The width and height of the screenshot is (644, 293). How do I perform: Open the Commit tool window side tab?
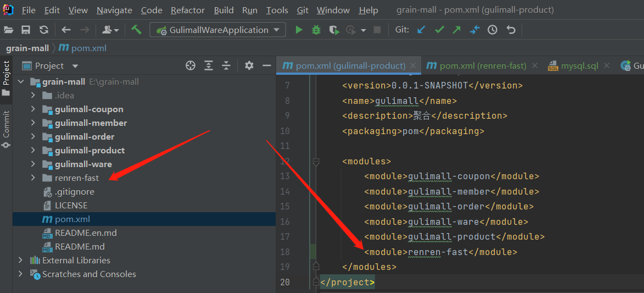tap(6, 129)
